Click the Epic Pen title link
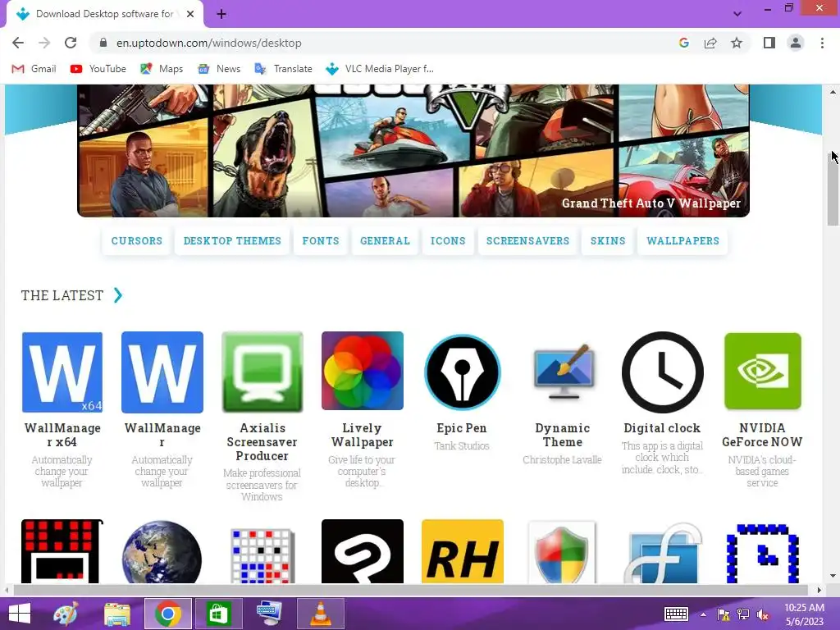 462,428
